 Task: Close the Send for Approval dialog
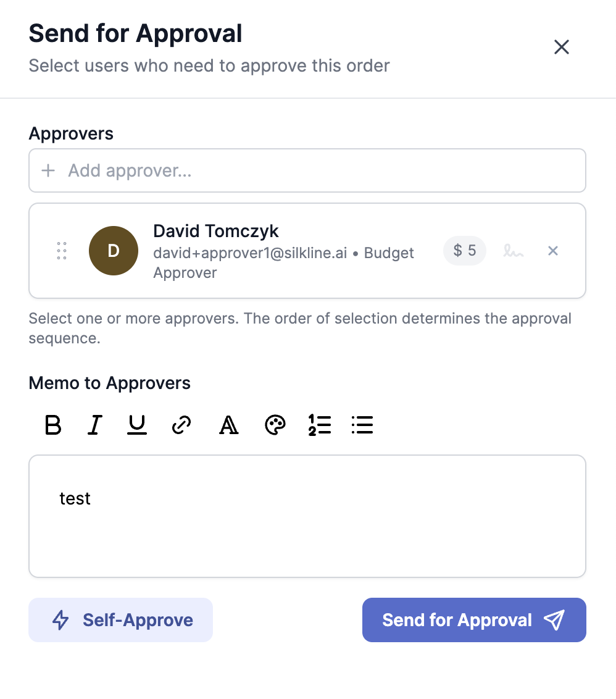pos(562,47)
